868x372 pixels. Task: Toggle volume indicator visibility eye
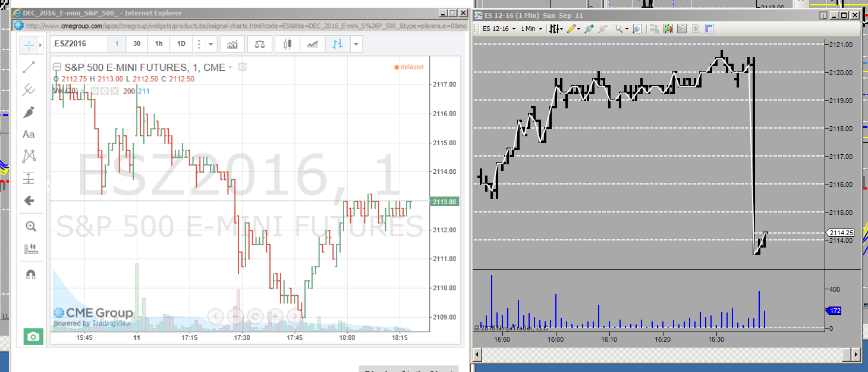click(x=95, y=91)
